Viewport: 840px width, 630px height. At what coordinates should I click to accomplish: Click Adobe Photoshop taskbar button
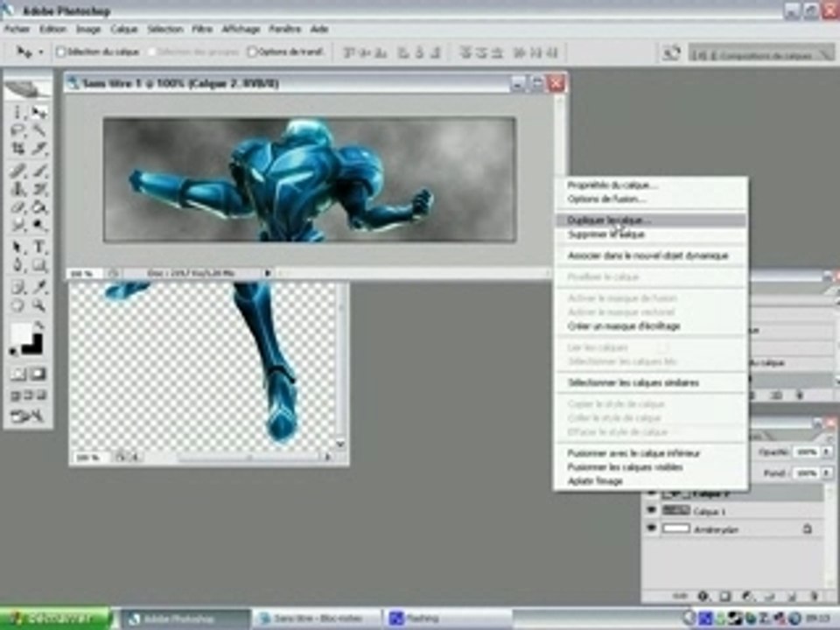click(185, 619)
